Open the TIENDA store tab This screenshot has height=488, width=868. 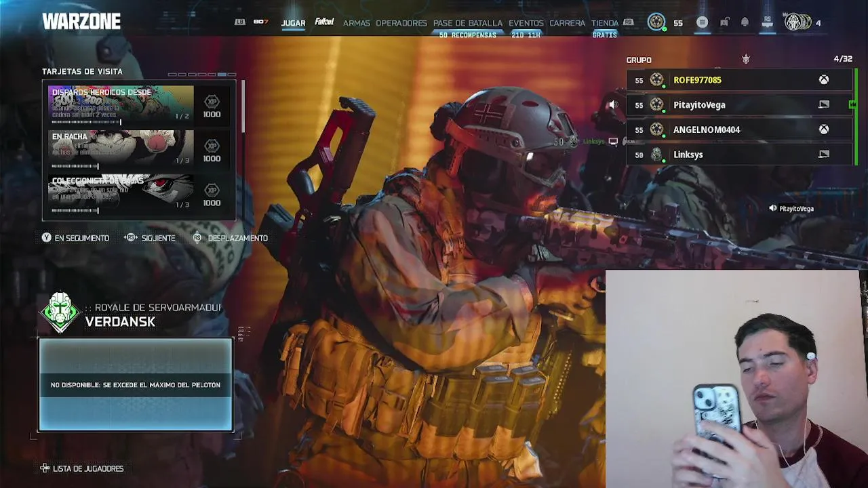[605, 23]
